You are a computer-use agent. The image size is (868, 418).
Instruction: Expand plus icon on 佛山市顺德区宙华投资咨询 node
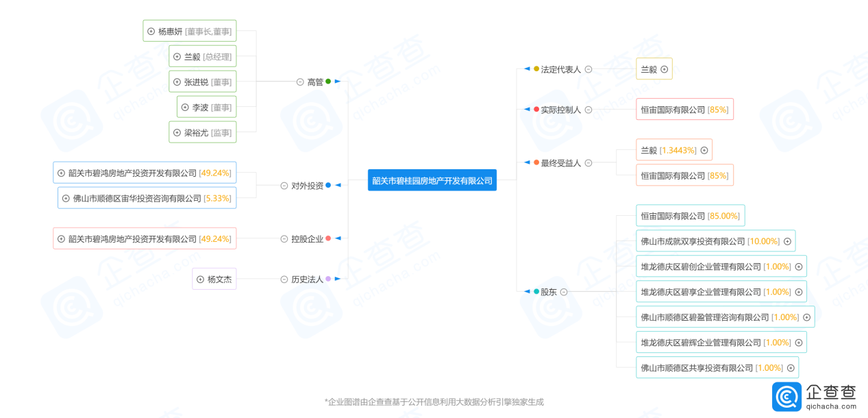(x=66, y=199)
